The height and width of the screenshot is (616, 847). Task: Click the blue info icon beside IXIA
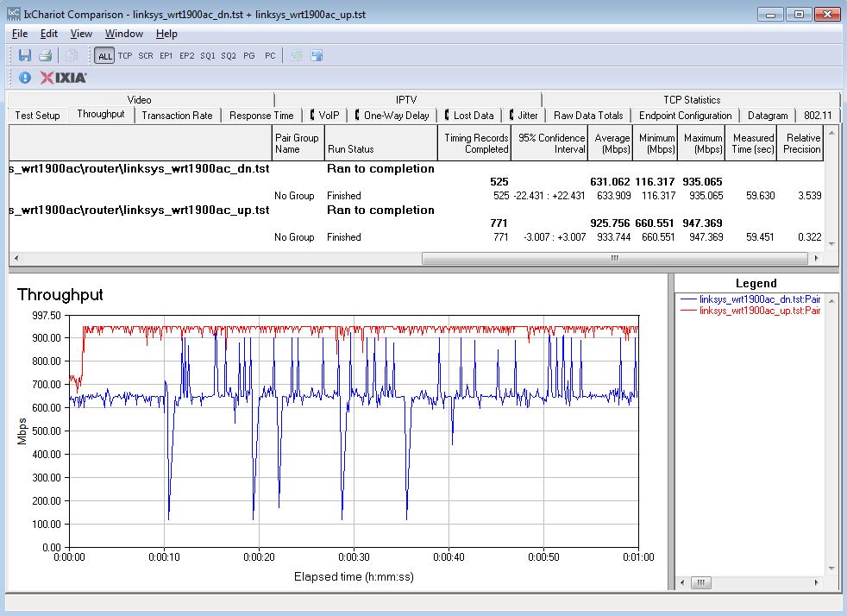[25, 78]
